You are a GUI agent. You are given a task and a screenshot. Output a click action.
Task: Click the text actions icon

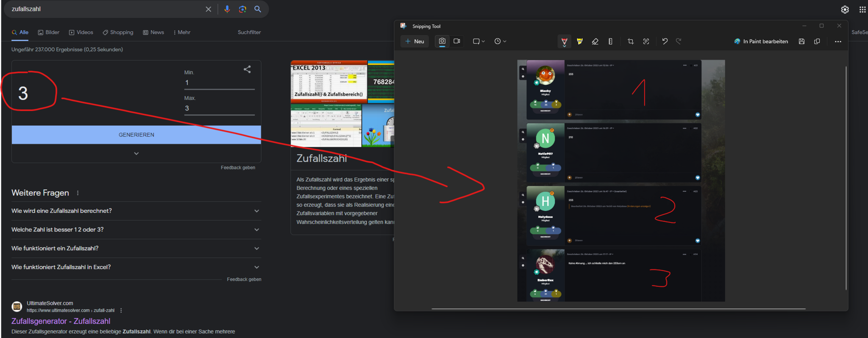coord(646,42)
